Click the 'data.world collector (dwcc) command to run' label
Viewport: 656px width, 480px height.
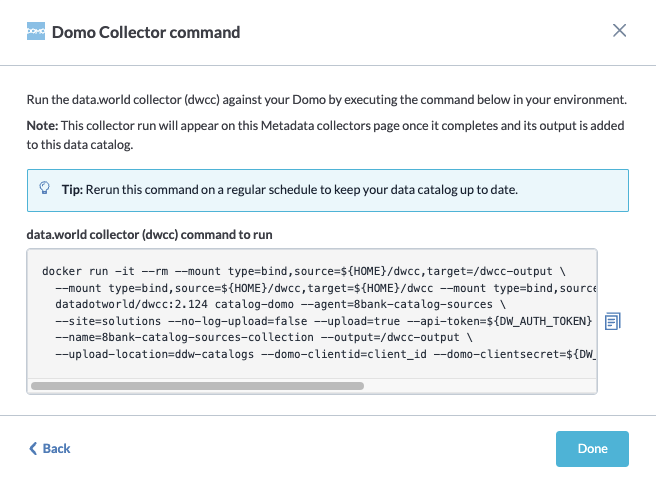click(149, 235)
